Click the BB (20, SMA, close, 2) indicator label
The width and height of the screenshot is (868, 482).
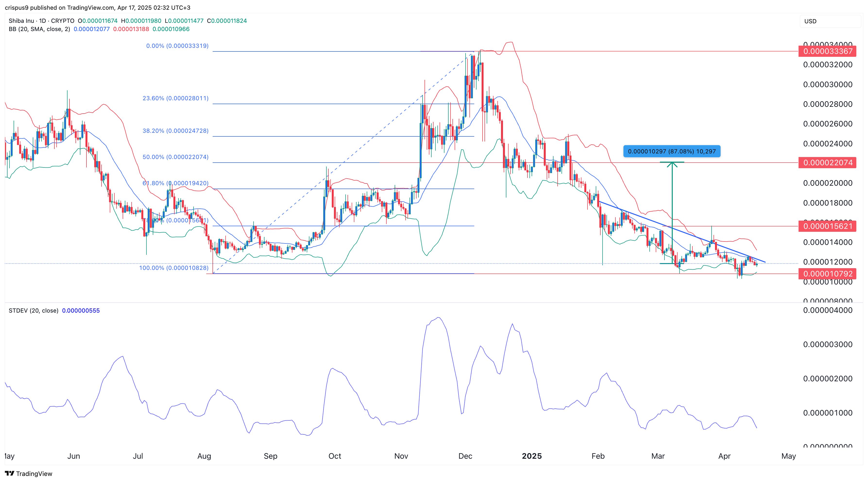click(x=39, y=29)
